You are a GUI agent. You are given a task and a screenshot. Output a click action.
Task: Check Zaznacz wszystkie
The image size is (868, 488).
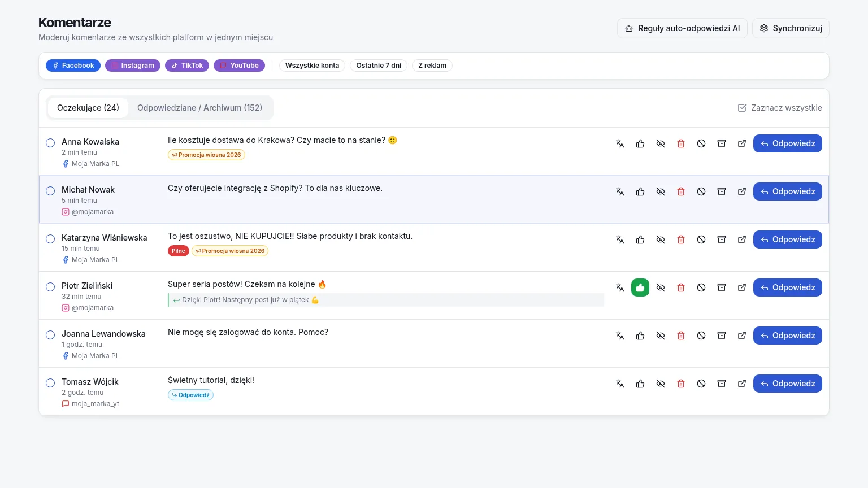point(780,108)
